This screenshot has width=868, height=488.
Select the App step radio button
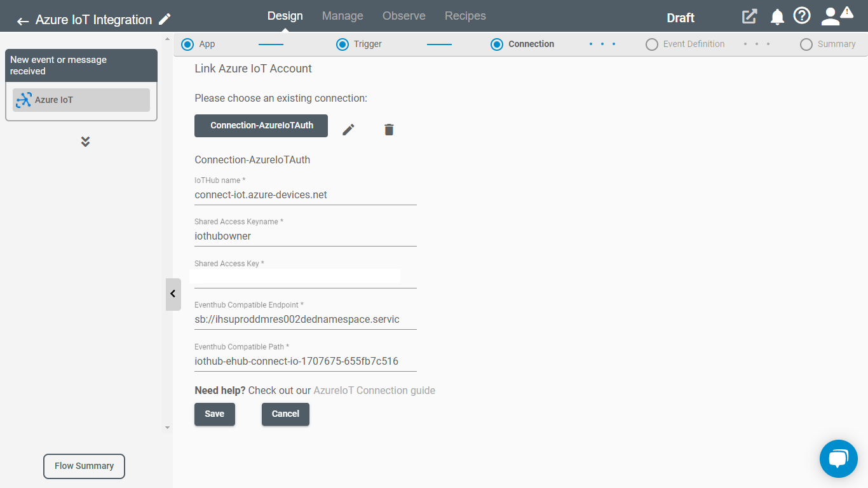(187, 44)
